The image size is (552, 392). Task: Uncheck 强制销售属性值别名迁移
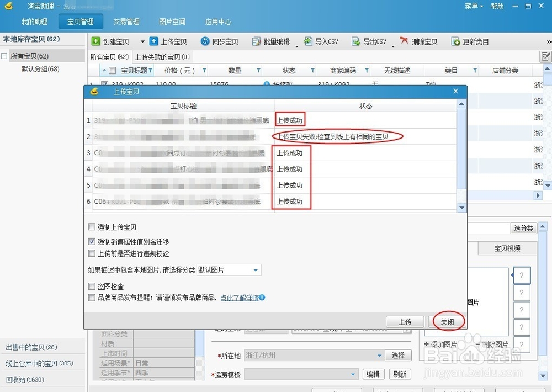click(91, 241)
